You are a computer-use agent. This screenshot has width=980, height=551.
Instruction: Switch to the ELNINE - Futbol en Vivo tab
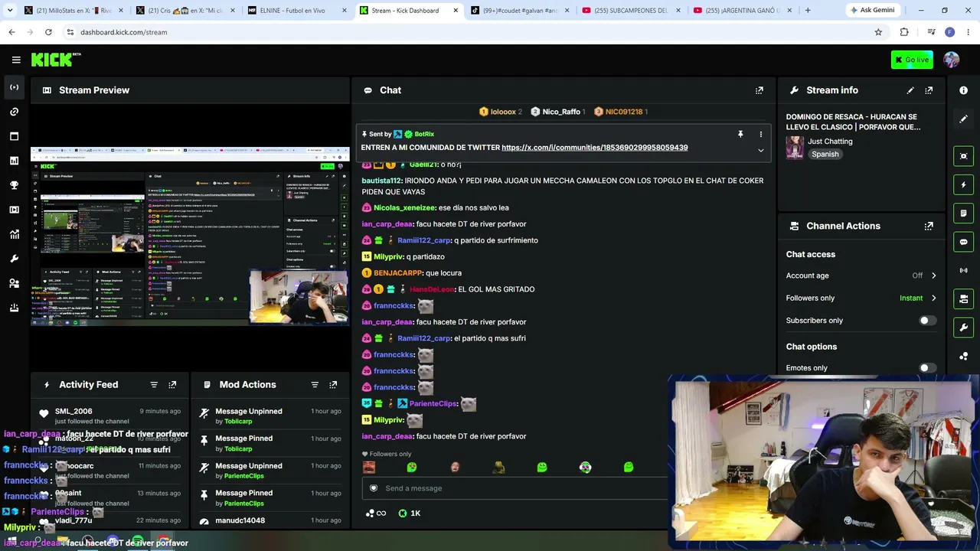(x=296, y=11)
